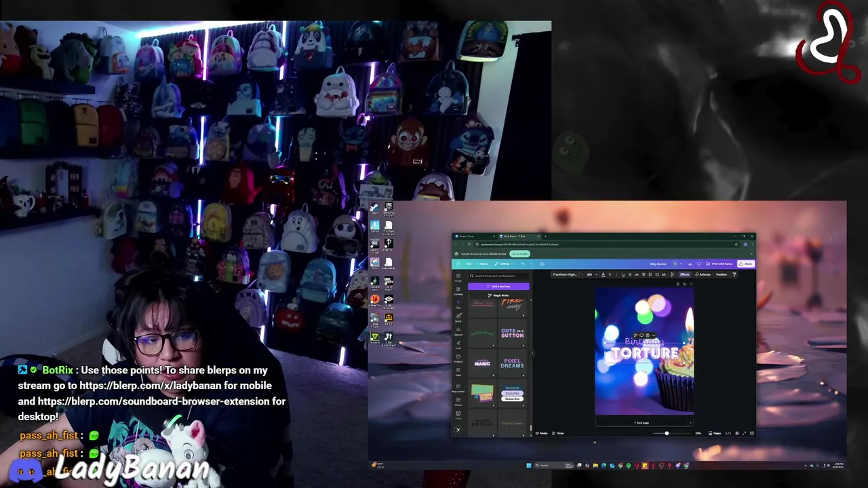This screenshot has height=488, width=868.
Task: Open the Resize menu in Canva
Action: 483,264
